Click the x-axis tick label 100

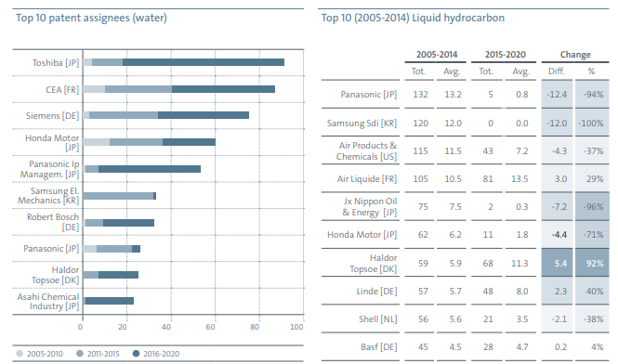tap(296, 327)
